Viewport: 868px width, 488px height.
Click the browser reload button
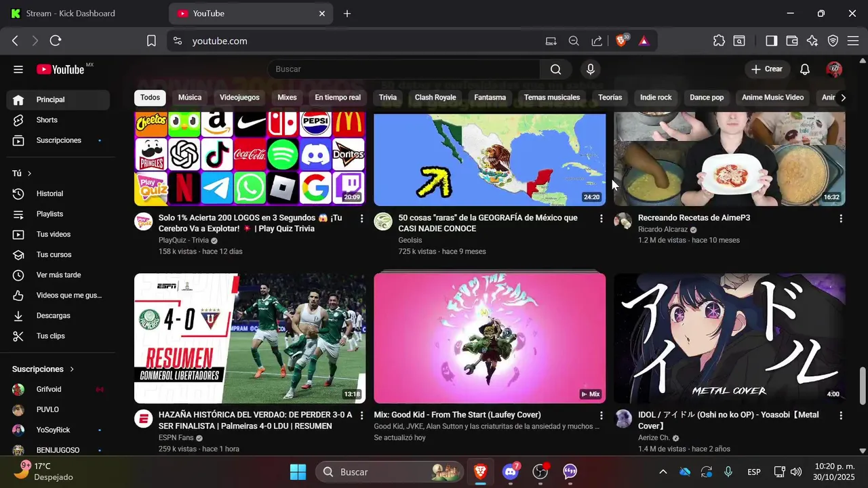click(x=56, y=41)
